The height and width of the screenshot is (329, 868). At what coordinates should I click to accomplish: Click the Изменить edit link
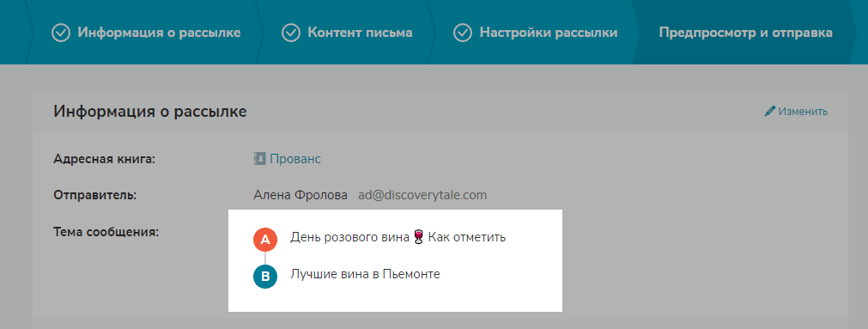[x=803, y=112]
